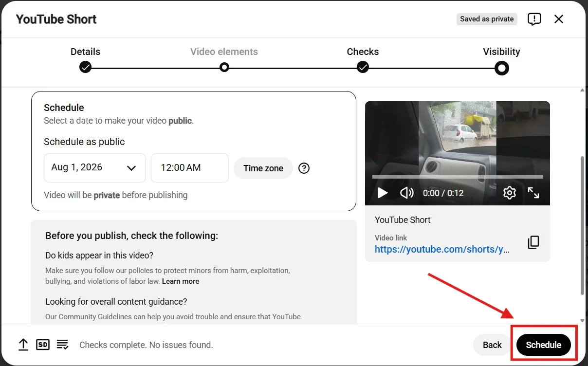This screenshot has height=366, width=588.
Task: Click the 'Looking for overall content guidance?' heading
Action: 116,302
